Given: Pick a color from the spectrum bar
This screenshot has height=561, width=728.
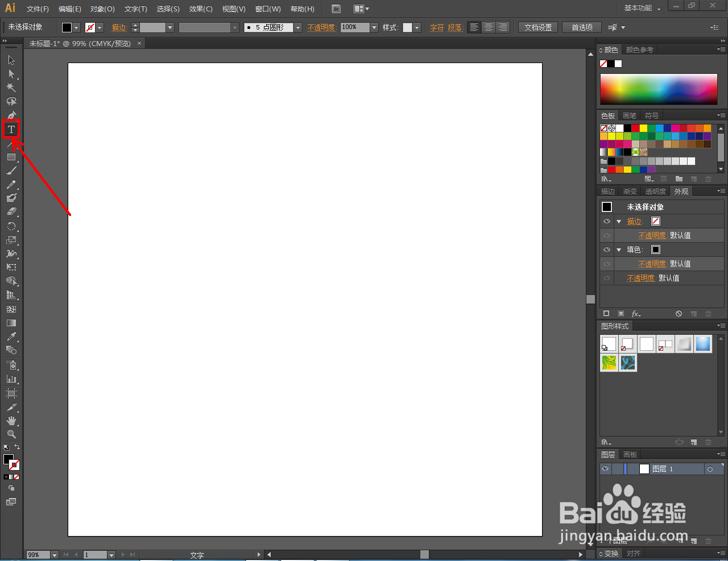Looking at the screenshot, I should [659, 89].
